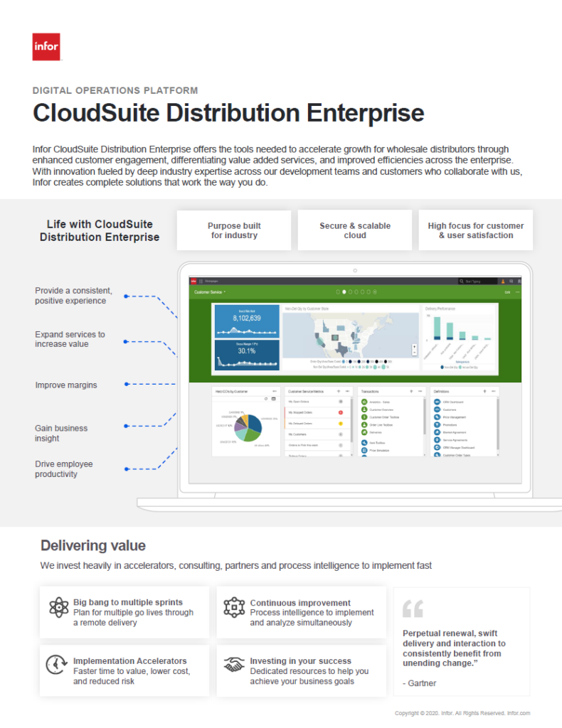Viewport: 562px width, 728px height.
Task: Click plus on Definitions widget
Action: tap(484, 392)
